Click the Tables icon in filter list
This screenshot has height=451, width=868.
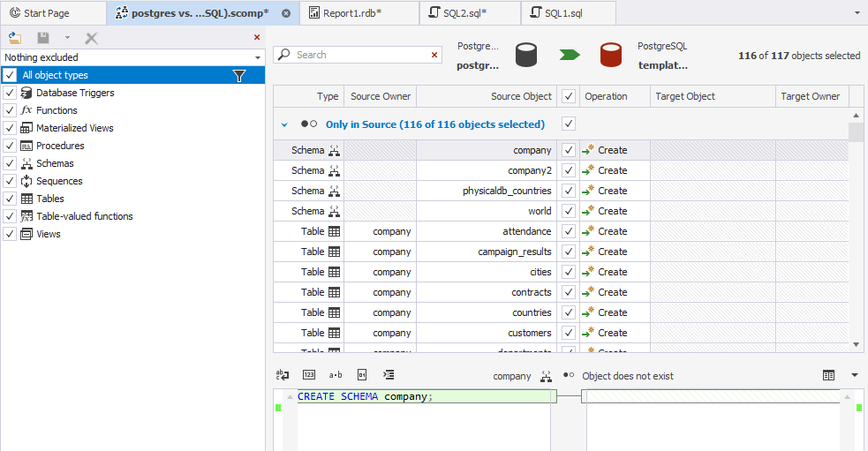click(x=26, y=199)
